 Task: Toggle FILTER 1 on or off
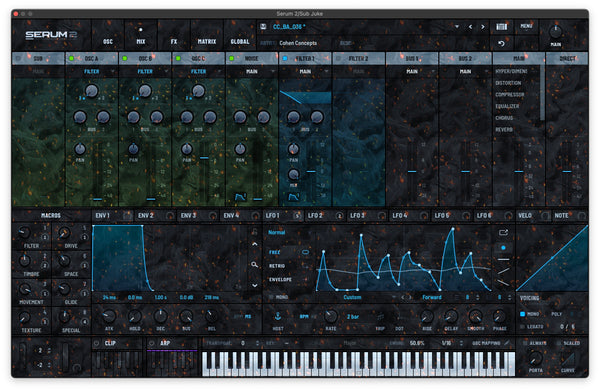coord(285,58)
